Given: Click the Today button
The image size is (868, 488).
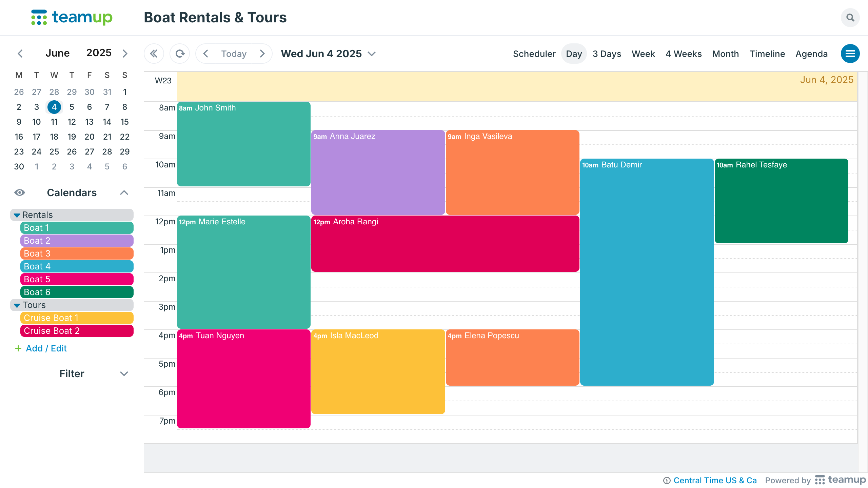Looking at the screenshot, I should 234,54.
